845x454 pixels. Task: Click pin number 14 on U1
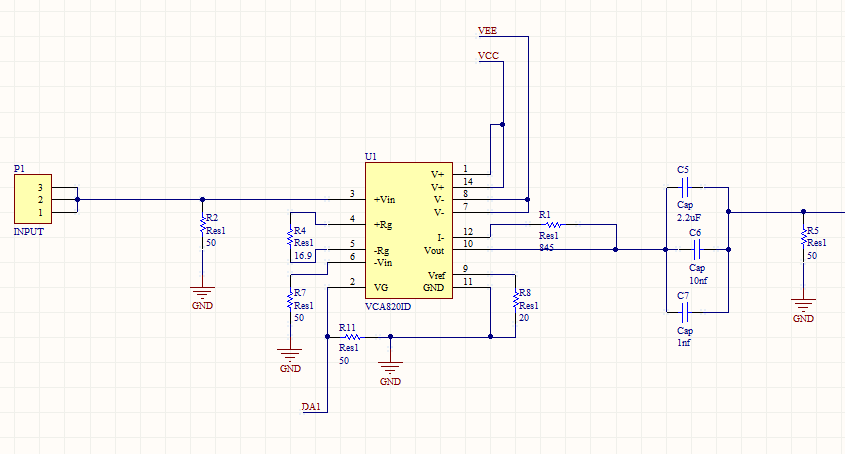point(467,182)
